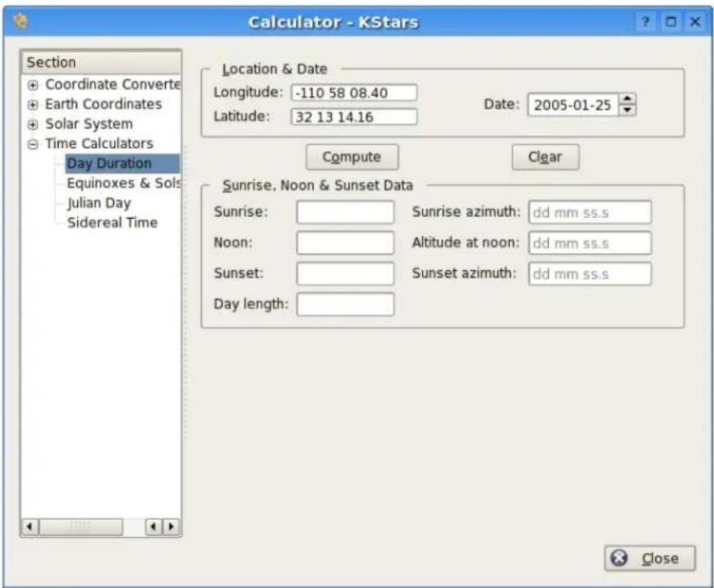Decrease date with down spinner arrow
The width and height of the screenshot is (714, 588).
click(x=627, y=111)
